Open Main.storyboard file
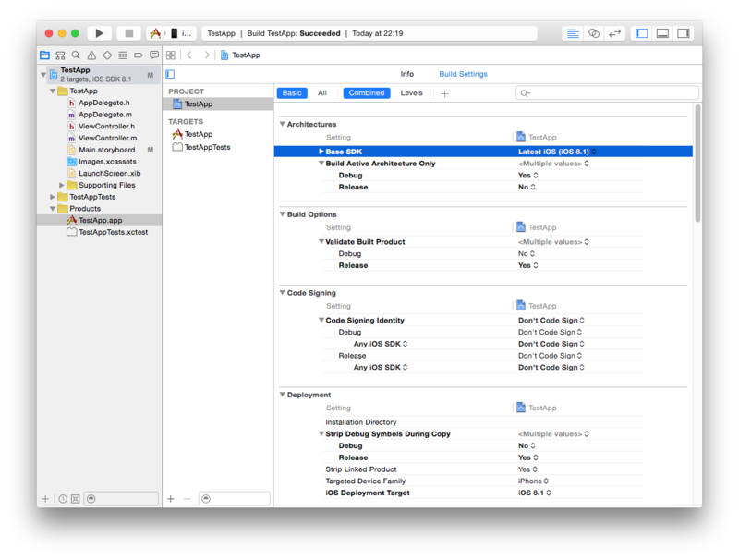The width and height of the screenshot is (739, 560). pyautogui.click(x=106, y=150)
